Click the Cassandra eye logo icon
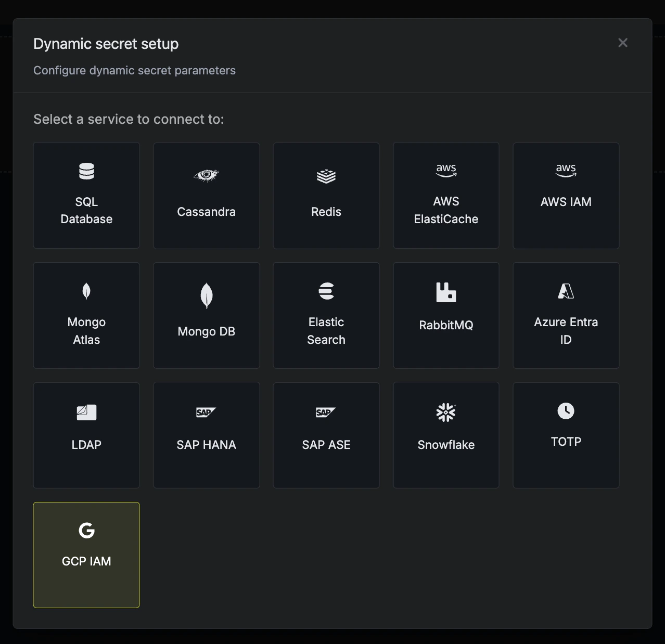 207,175
